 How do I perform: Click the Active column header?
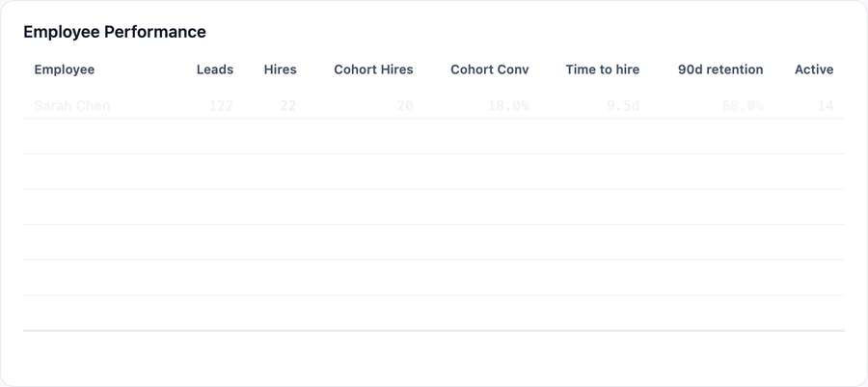(x=814, y=69)
